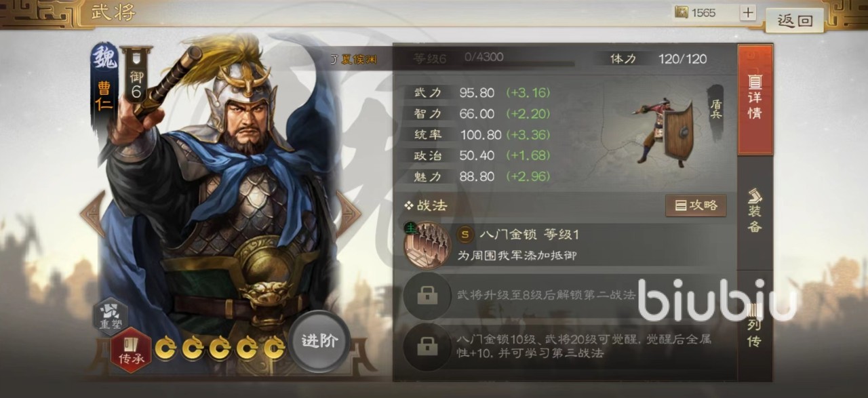868x398 pixels.
Task: Switch to the 装备 equipment tab
Action: click(x=755, y=212)
